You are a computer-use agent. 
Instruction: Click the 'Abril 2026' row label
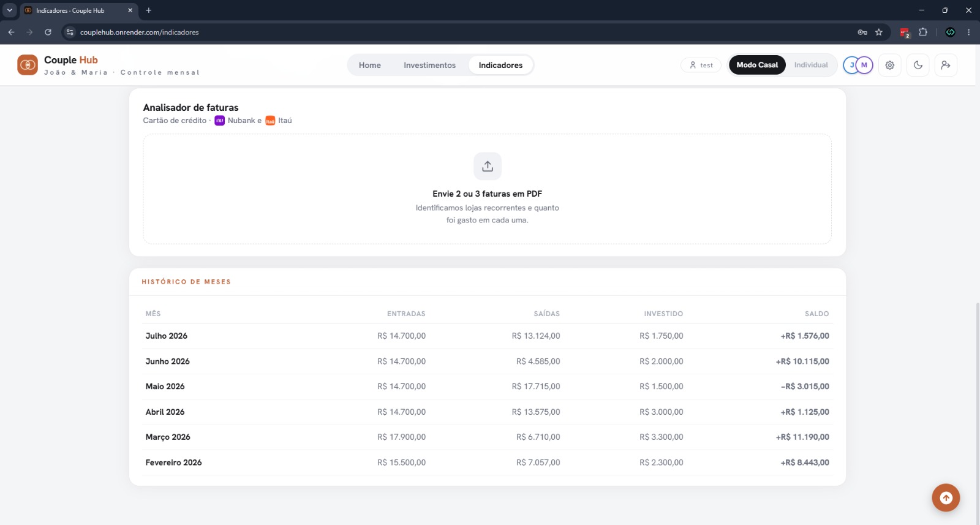[165, 412]
